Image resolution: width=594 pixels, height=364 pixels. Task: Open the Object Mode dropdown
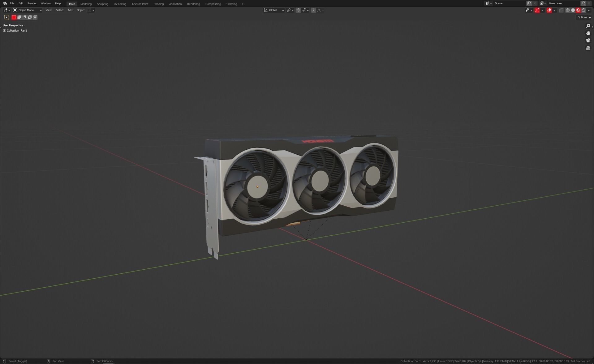point(28,10)
